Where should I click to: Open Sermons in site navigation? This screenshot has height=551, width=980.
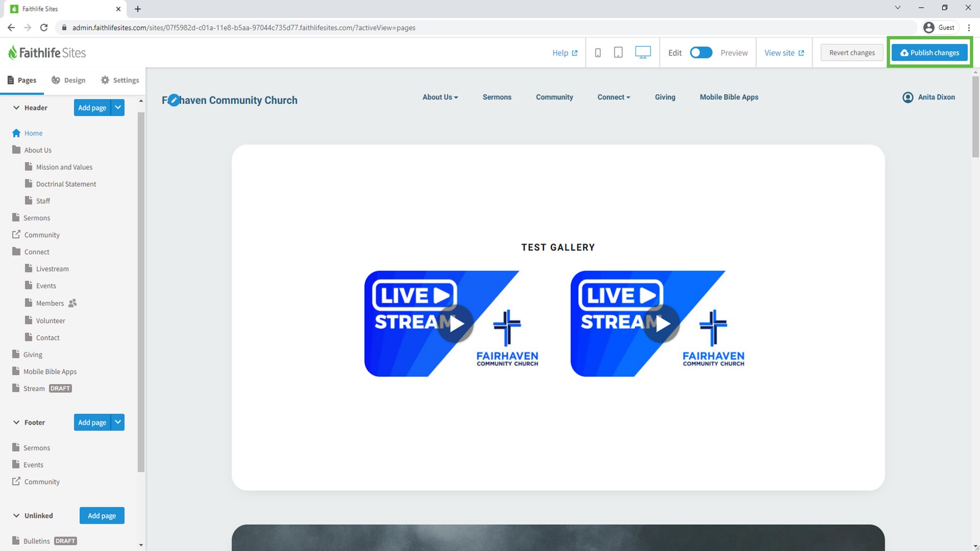coord(497,97)
